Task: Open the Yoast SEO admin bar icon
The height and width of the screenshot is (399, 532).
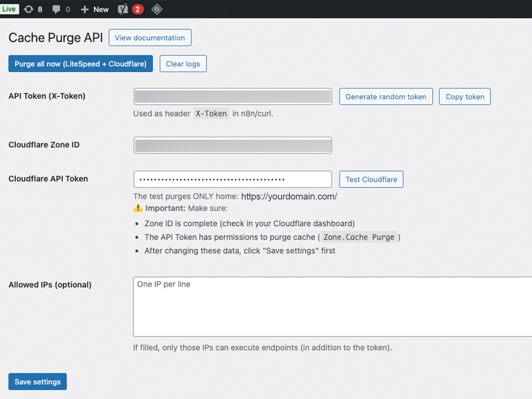Action: pos(124,9)
